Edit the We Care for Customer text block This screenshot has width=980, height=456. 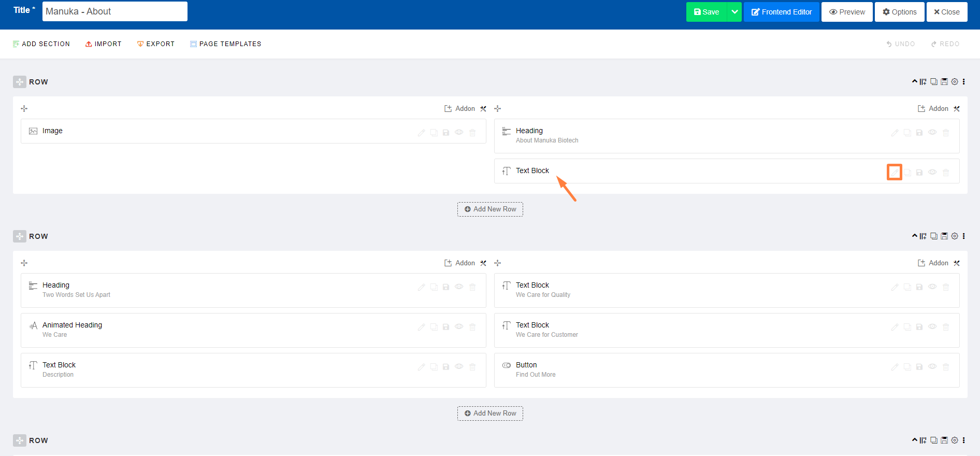pos(895,327)
